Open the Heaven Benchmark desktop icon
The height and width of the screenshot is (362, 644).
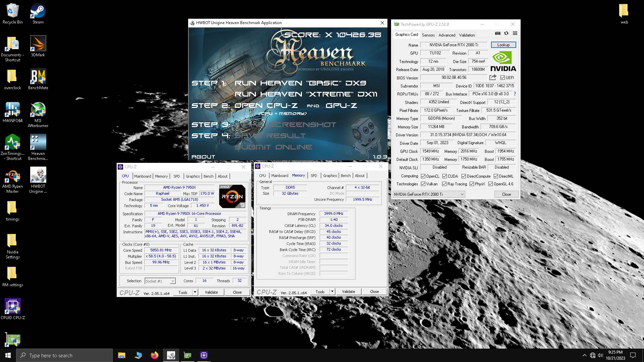click(x=38, y=147)
